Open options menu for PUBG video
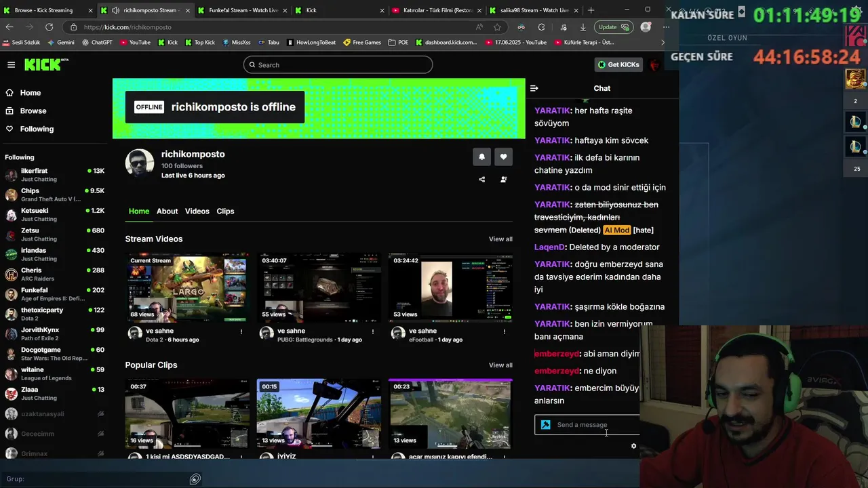The height and width of the screenshot is (488, 868). pyautogui.click(x=372, y=331)
